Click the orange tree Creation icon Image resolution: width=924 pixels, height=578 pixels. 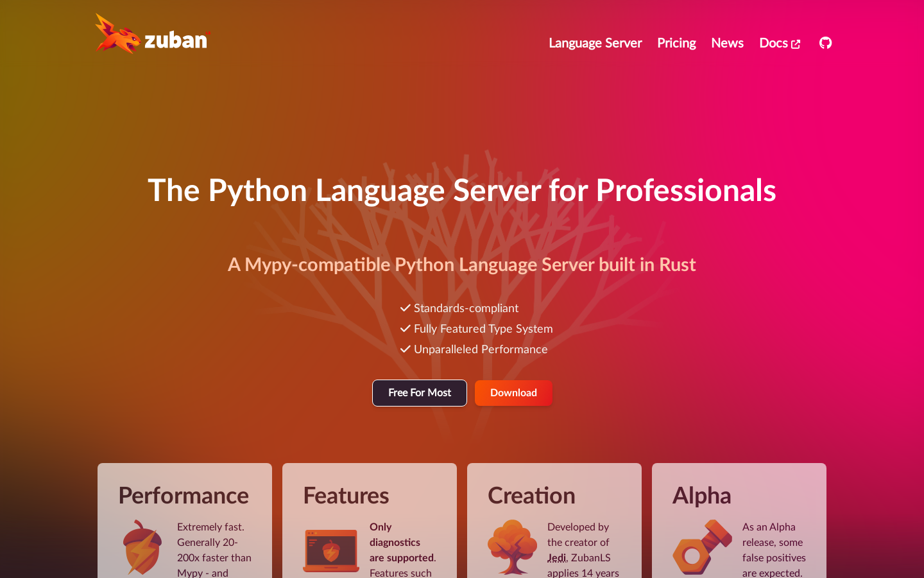[512, 547]
